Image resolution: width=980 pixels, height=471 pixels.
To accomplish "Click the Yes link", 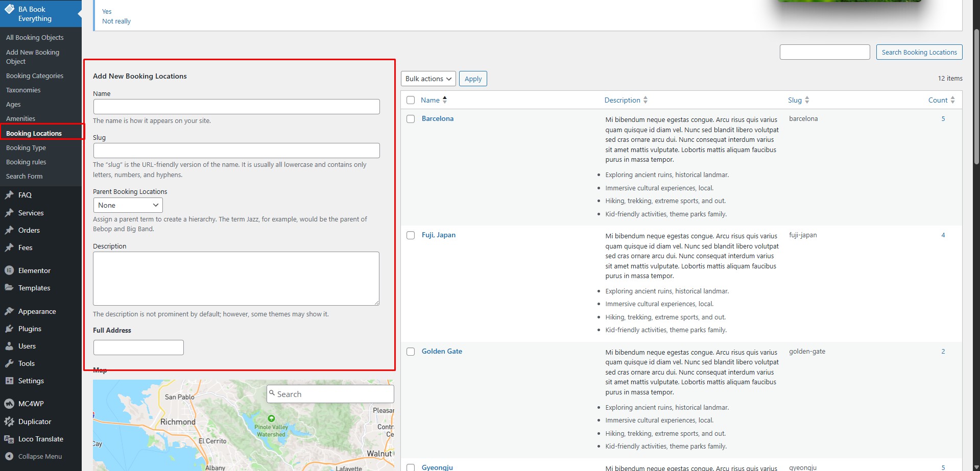I will tap(107, 11).
